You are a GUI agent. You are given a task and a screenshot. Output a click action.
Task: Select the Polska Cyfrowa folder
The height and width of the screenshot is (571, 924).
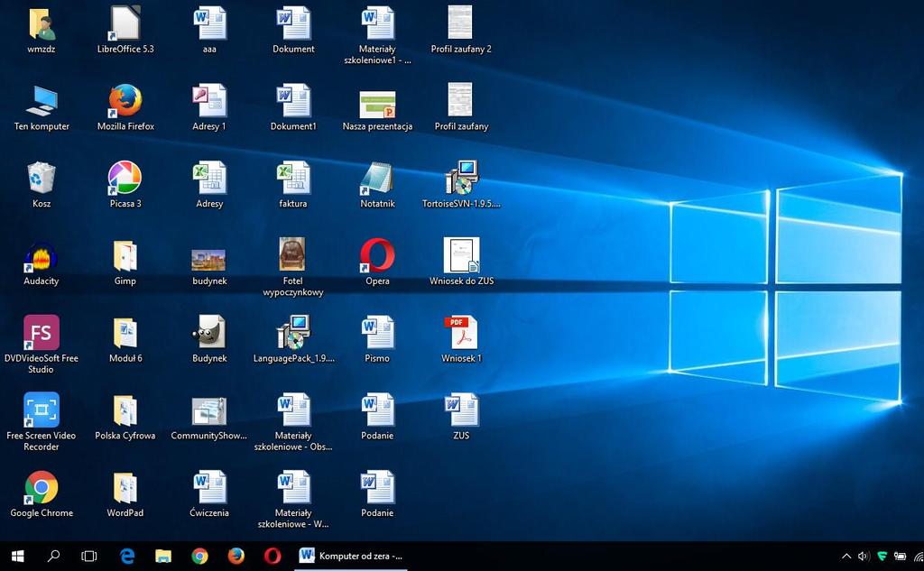click(x=125, y=410)
